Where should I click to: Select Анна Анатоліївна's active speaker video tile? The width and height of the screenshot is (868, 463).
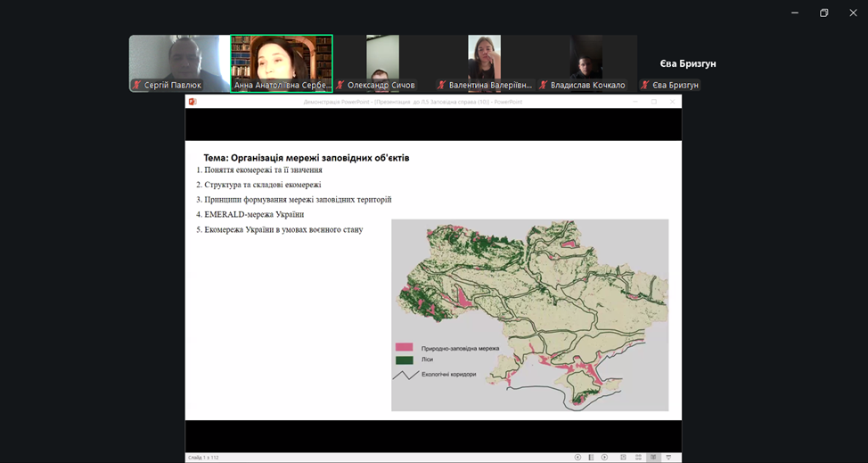tap(281, 59)
